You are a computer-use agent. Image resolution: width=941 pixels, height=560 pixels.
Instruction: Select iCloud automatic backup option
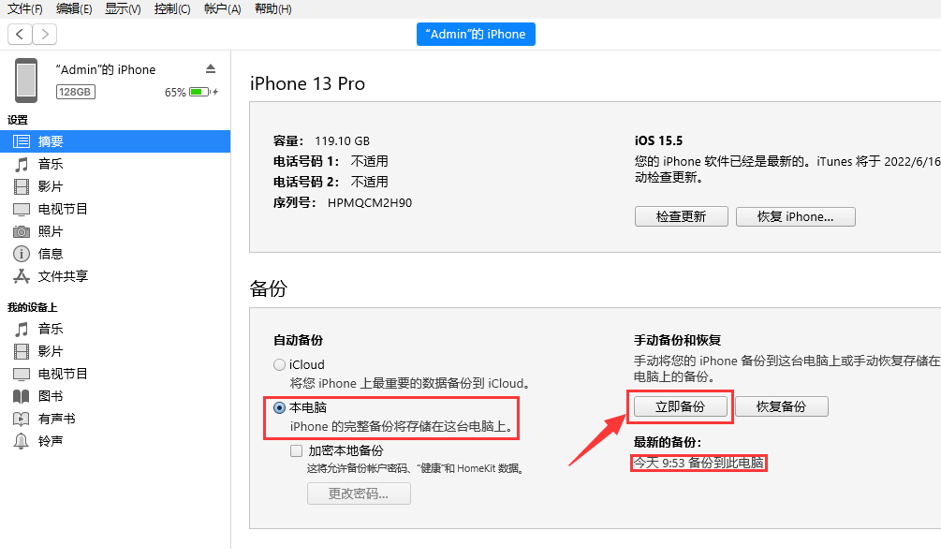[279, 364]
